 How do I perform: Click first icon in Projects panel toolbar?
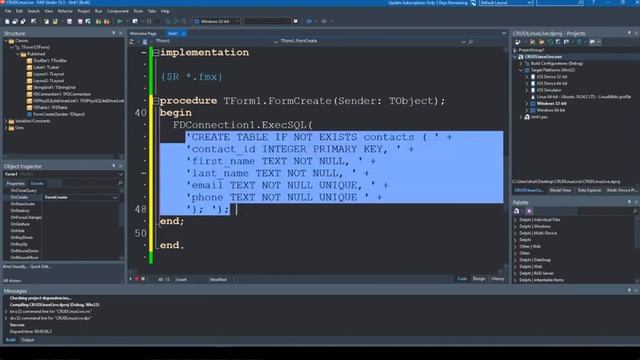[x=518, y=42]
